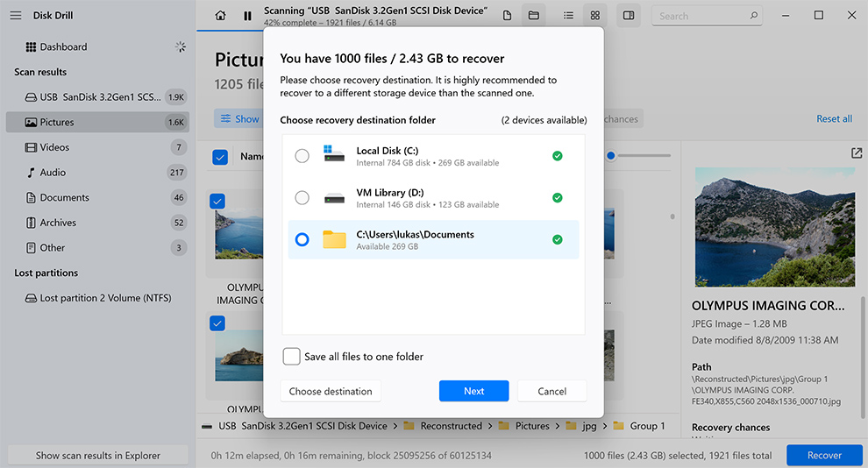Click the VM Library (D:) drive icon
The height and width of the screenshot is (468, 868).
tap(334, 198)
